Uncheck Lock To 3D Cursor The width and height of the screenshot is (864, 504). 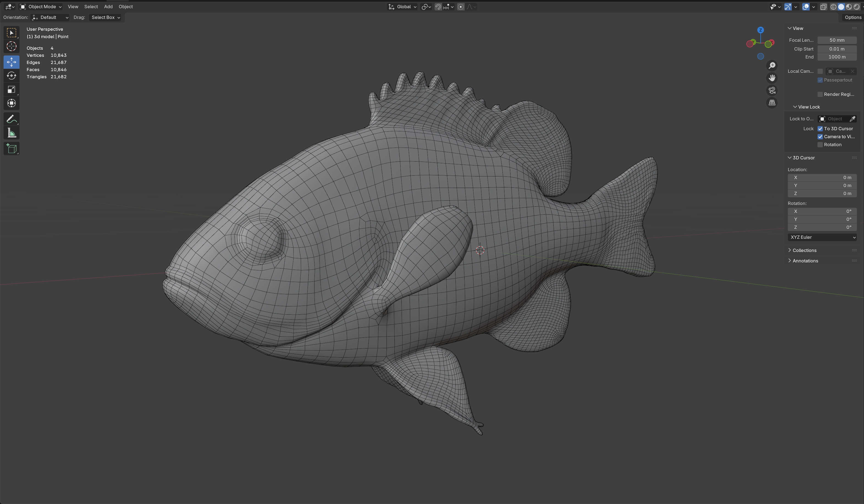point(820,129)
